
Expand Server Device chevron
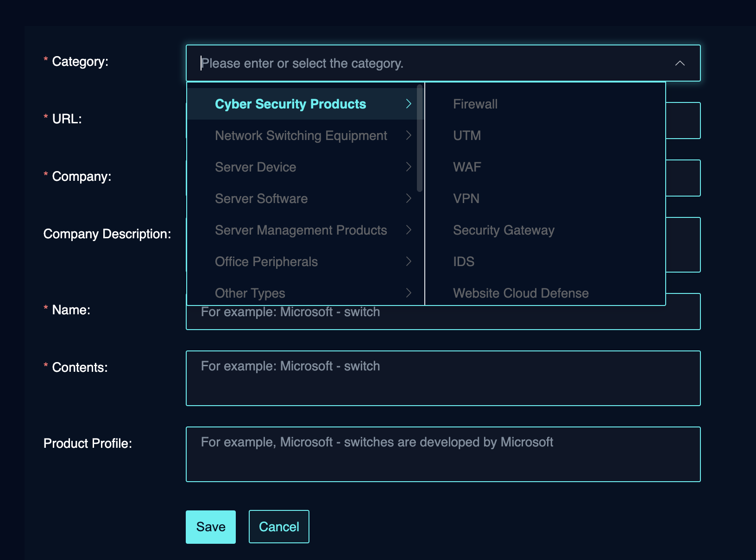tap(409, 167)
